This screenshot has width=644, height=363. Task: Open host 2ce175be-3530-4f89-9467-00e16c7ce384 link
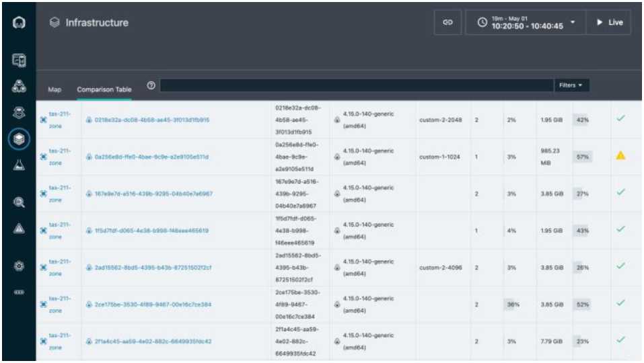pos(153,305)
